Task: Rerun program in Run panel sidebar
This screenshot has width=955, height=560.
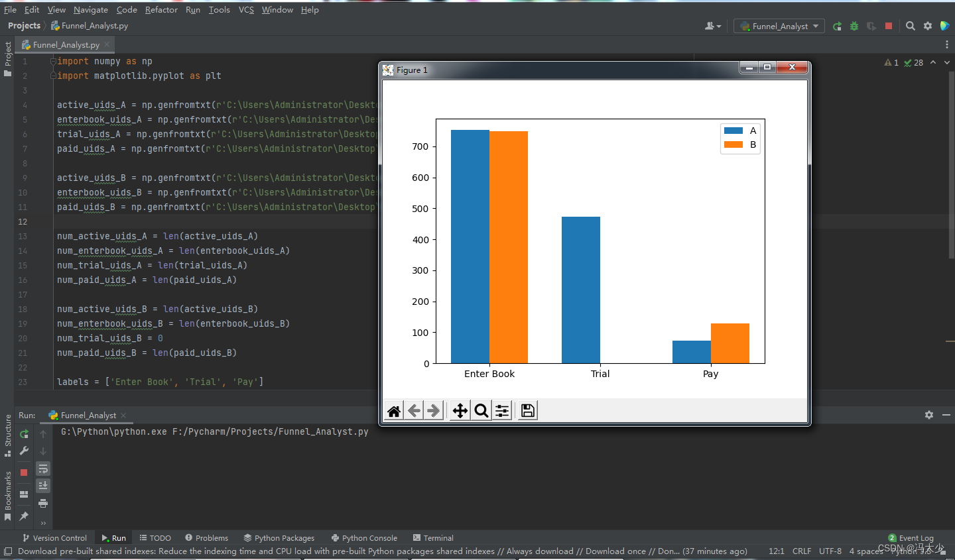Action: click(24, 434)
